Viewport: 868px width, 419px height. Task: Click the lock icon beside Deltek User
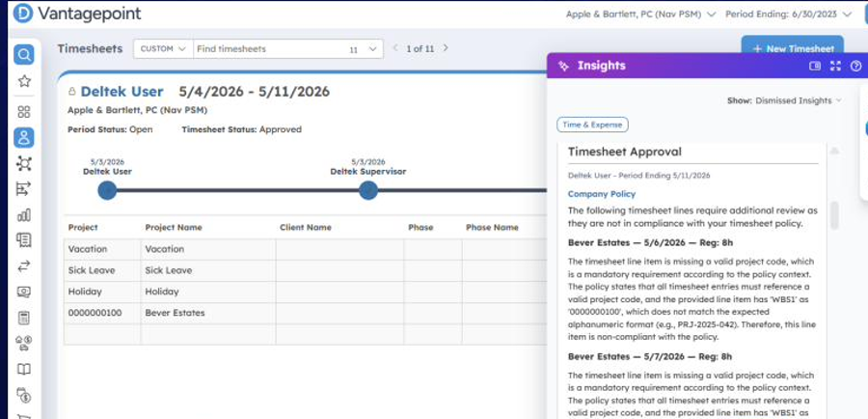72,92
